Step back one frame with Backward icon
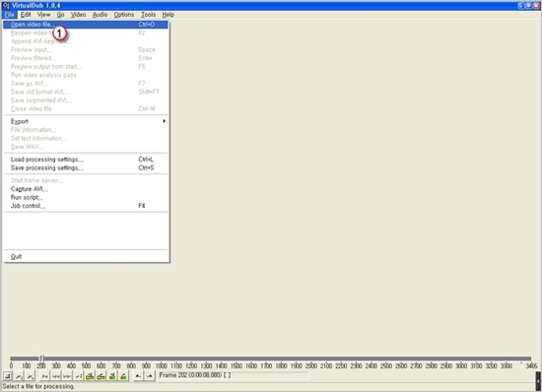The width and height of the screenshot is (542, 392). (56, 376)
